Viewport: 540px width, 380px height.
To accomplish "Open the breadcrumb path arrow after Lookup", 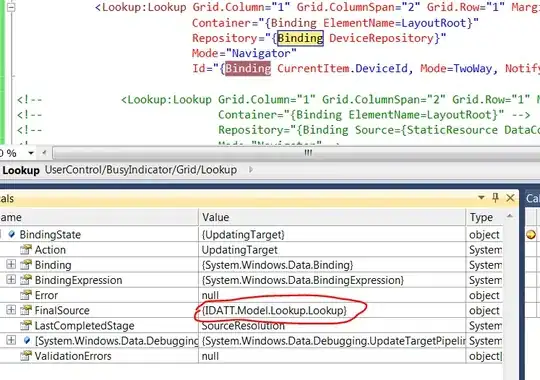I will click(x=251, y=170).
